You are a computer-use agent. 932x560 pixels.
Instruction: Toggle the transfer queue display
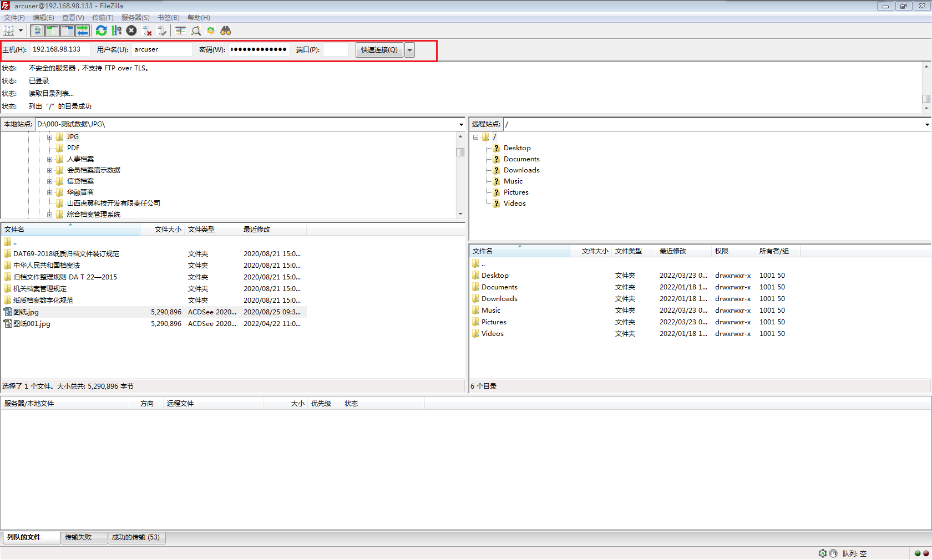point(82,30)
